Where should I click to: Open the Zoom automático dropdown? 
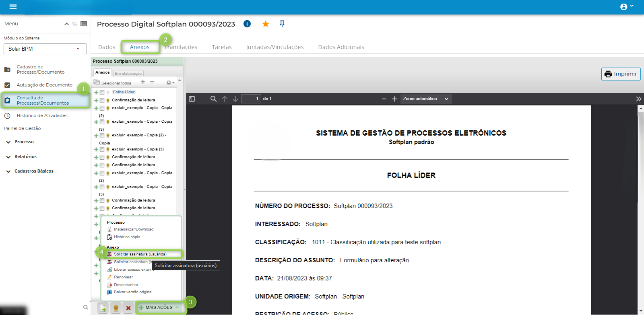tap(426, 99)
